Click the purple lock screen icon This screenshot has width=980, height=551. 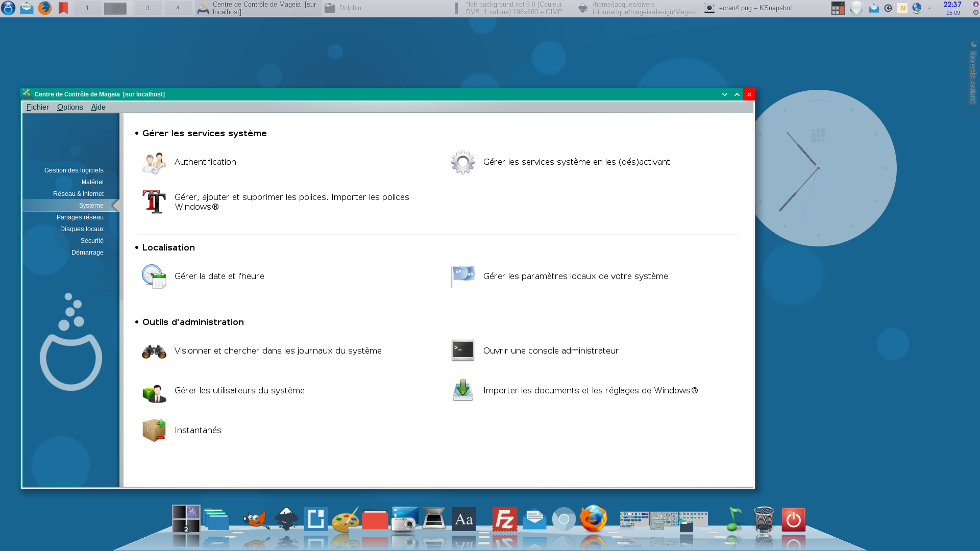[975, 4]
